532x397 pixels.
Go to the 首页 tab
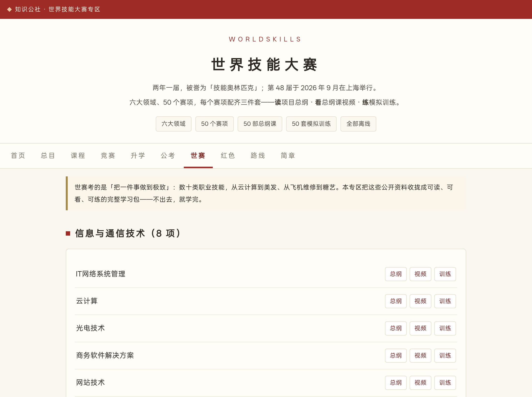click(18, 156)
